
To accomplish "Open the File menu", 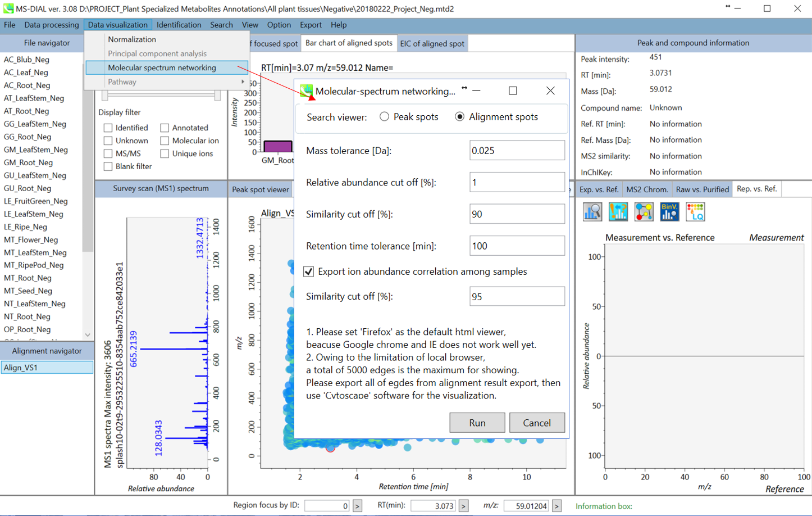I will 10,25.
